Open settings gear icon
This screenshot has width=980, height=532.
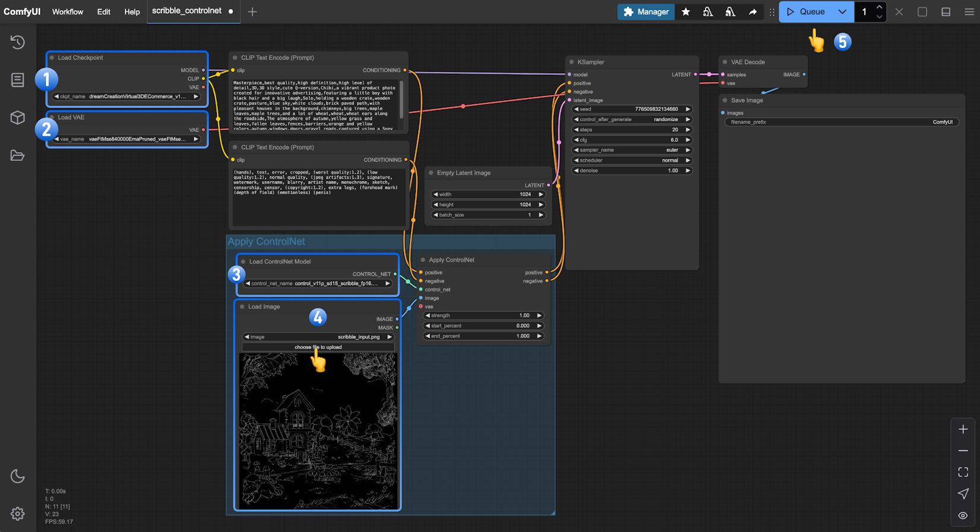17,514
